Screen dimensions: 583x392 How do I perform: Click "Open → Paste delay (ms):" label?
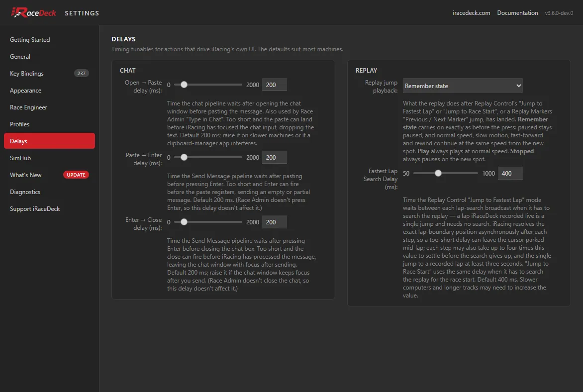[x=143, y=86]
